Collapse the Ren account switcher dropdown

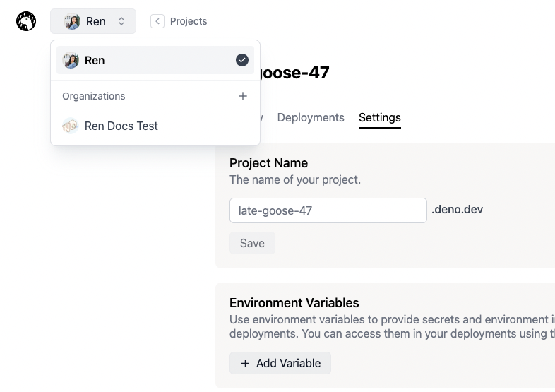click(93, 21)
